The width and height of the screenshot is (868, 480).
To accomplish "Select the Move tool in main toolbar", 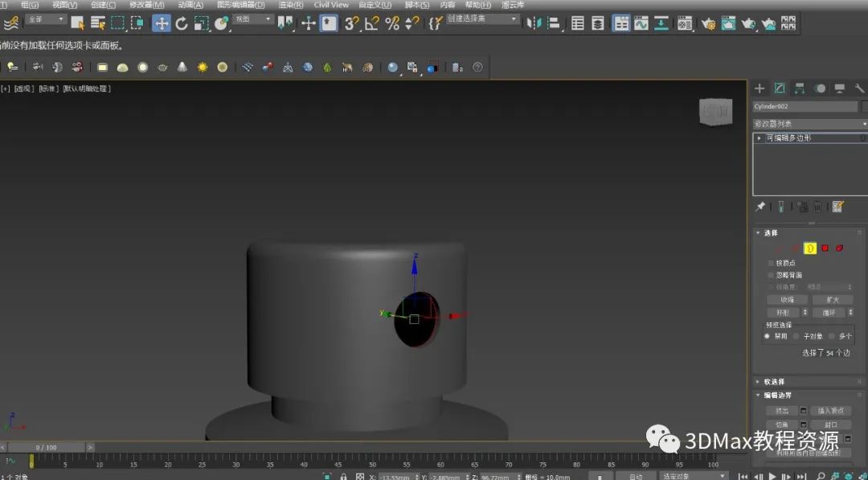I will point(162,23).
